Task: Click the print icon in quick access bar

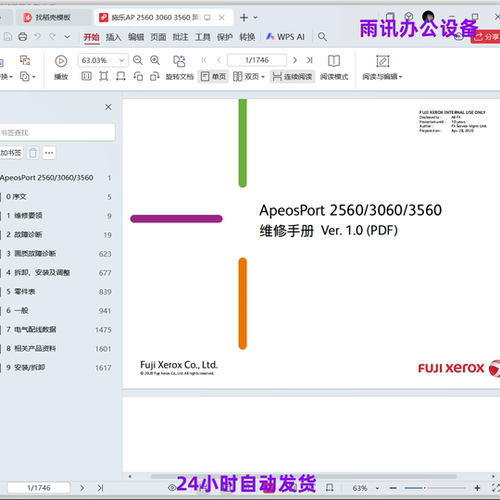Action: pyautogui.click(x=22, y=37)
